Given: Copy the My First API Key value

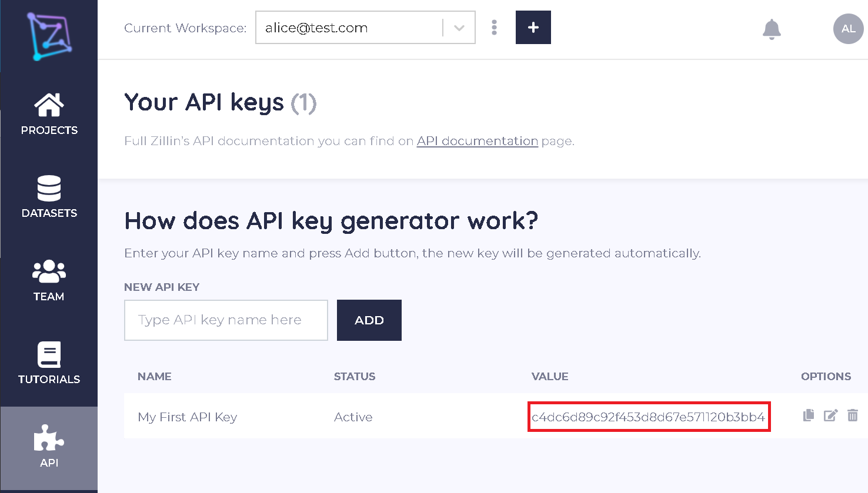Looking at the screenshot, I should coord(809,415).
